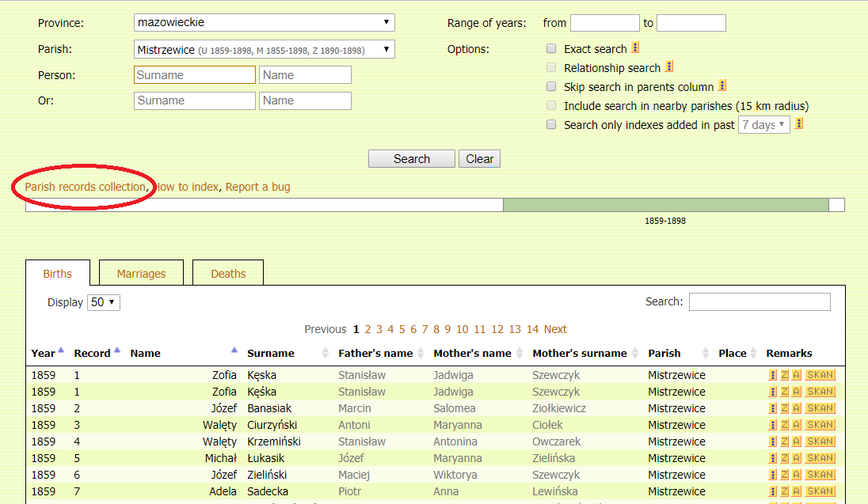Click the Z icon in Walęty Ciurzyński row

pos(784,425)
